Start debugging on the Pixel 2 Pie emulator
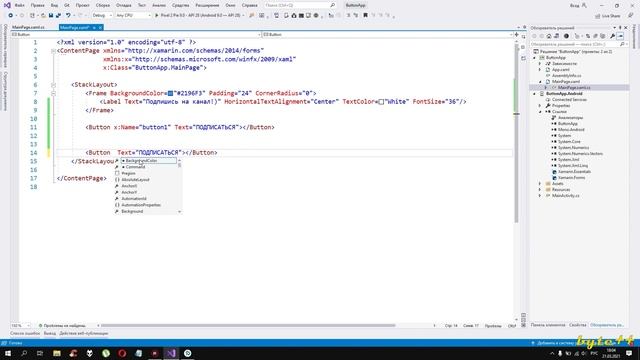 point(199,16)
